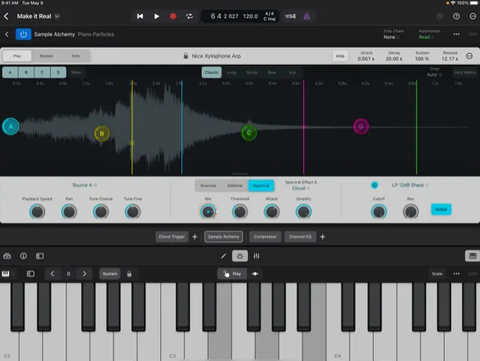Tap the Attack 0.001 s value

point(366,59)
